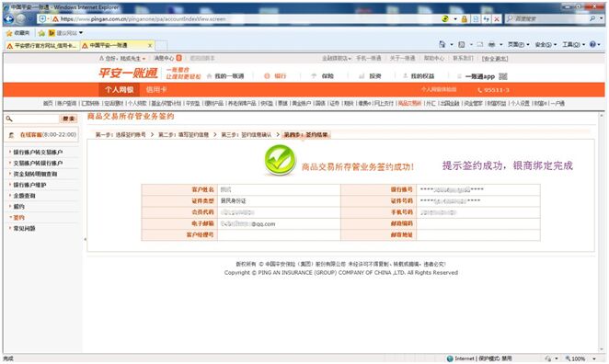Switch to the 平安银行官方网站 browser tab
609x364 pixels.
coord(42,46)
